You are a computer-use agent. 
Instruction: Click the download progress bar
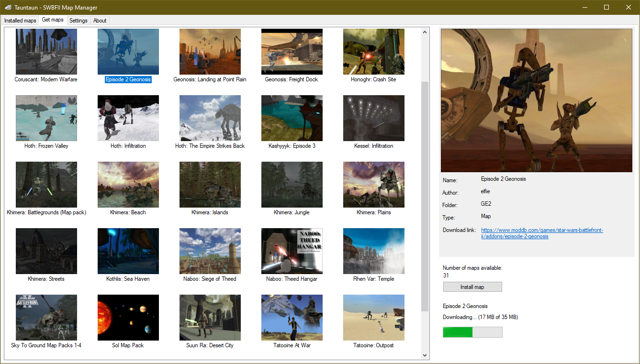coord(472,332)
